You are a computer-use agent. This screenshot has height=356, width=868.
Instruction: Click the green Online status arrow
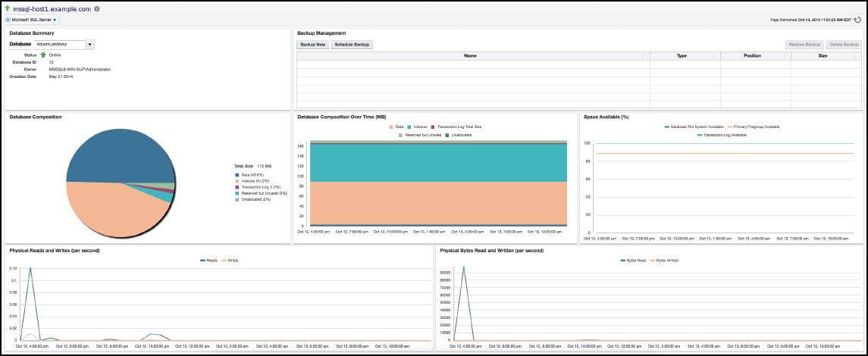(42, 55)
